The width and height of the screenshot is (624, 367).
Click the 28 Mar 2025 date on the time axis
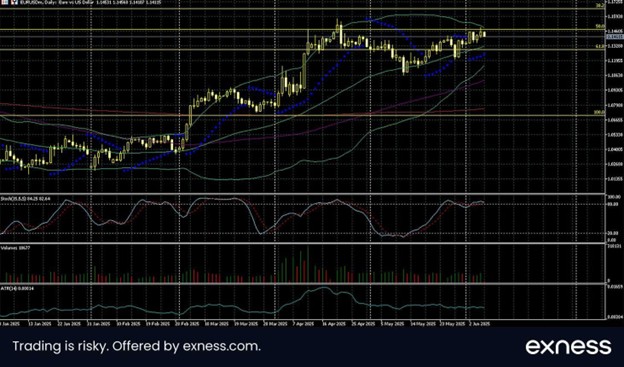[x=275, y=324]
